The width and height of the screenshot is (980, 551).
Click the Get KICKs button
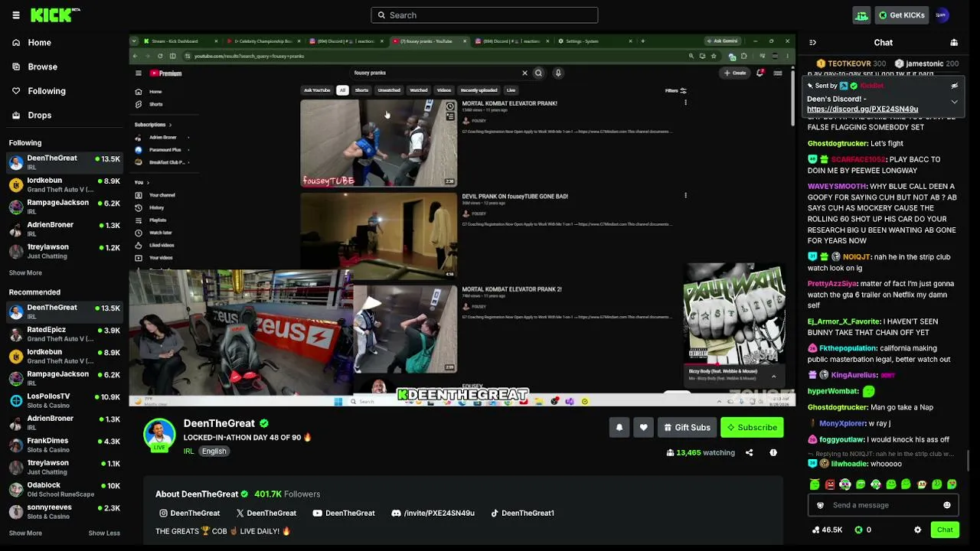click(x=901, y=15)
